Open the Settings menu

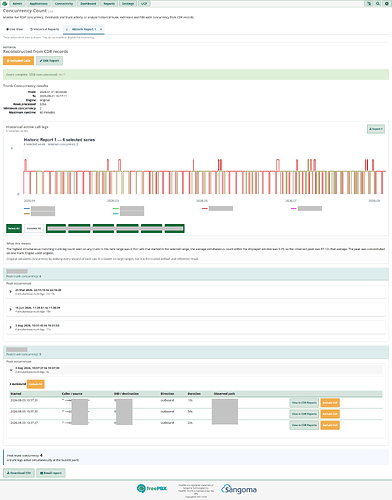(x=128, y=3)
